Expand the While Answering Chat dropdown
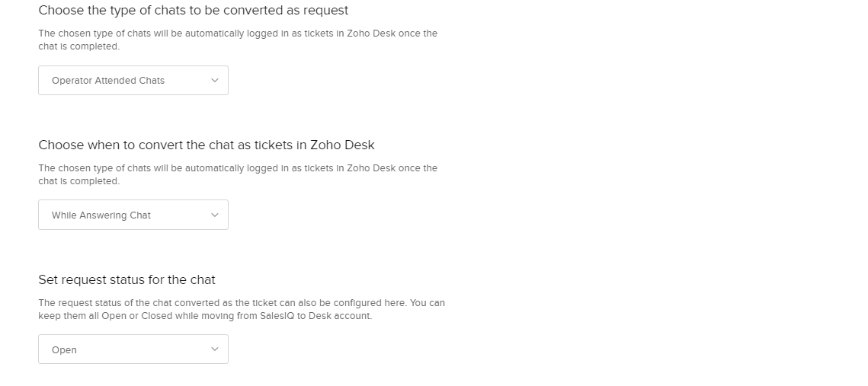Viewport: 868px width, 386px height. [133, 215]
